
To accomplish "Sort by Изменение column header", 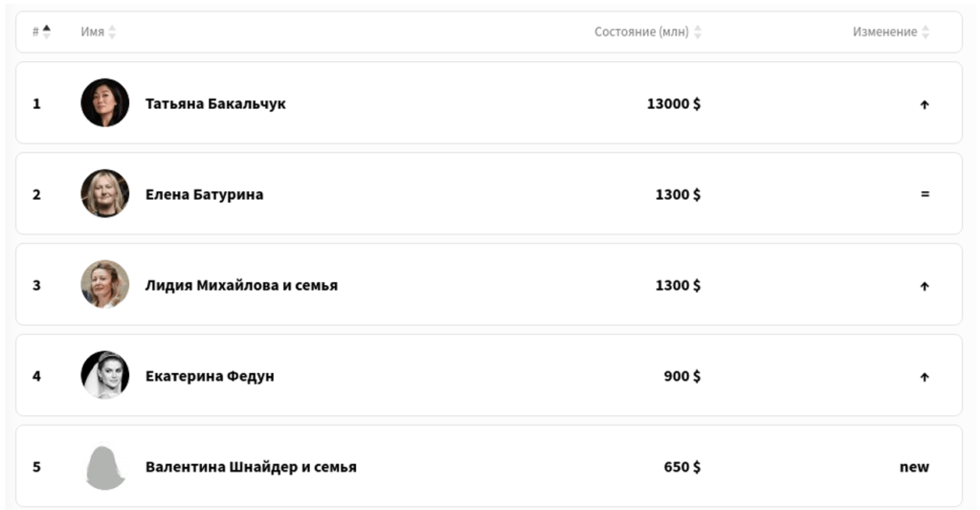I will pos(891,32).
